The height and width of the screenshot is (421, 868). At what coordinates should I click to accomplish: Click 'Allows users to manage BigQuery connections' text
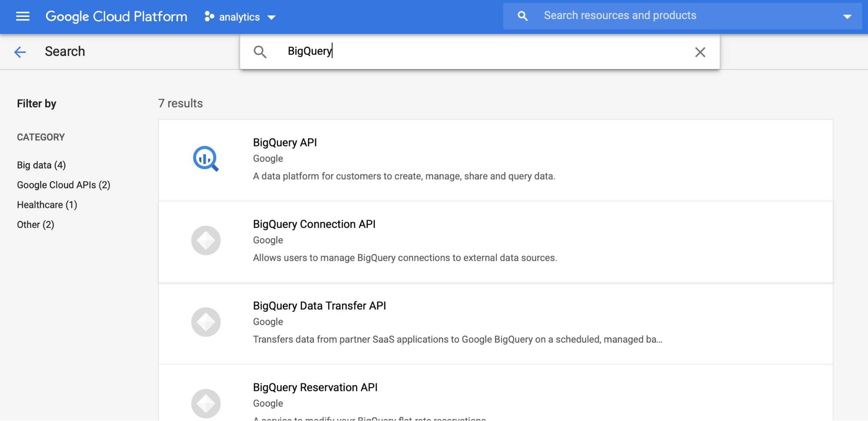[x=405, y=258]
